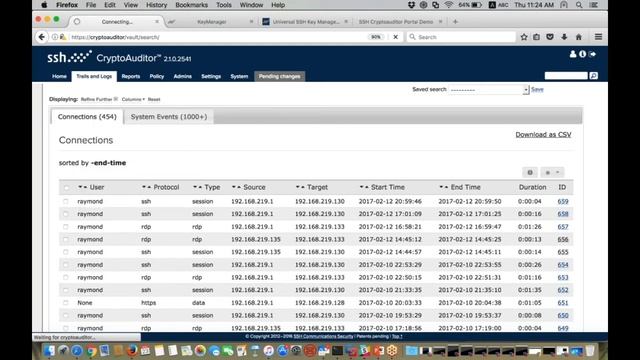Open App Store from the dock
This screenshot has width=640, height=360.
point(282,351)
